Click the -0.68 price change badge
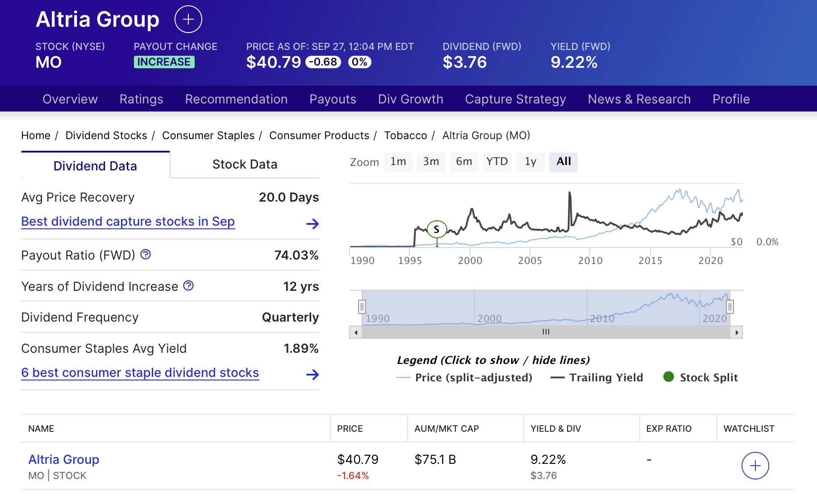 pos(323,62)
